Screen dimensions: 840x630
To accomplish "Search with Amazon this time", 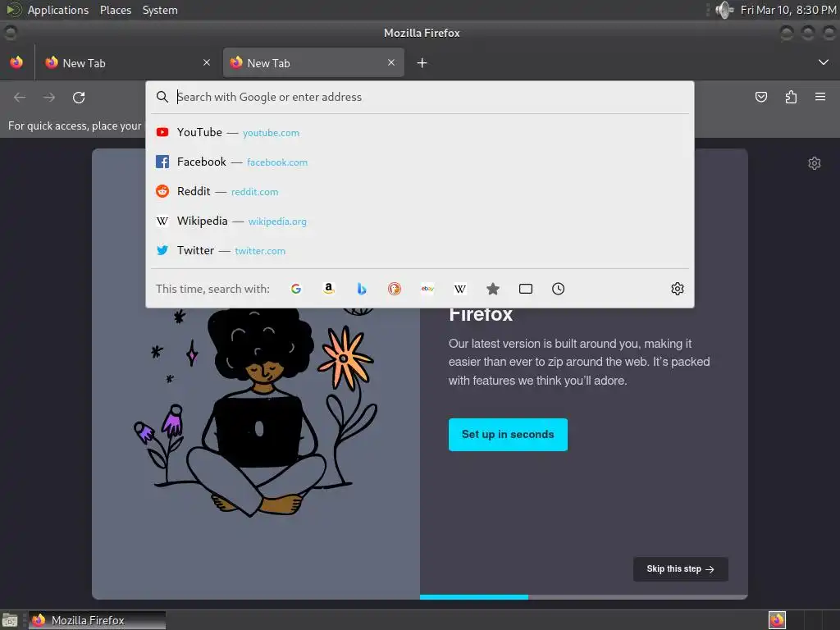I will click(x=329, y=289).
